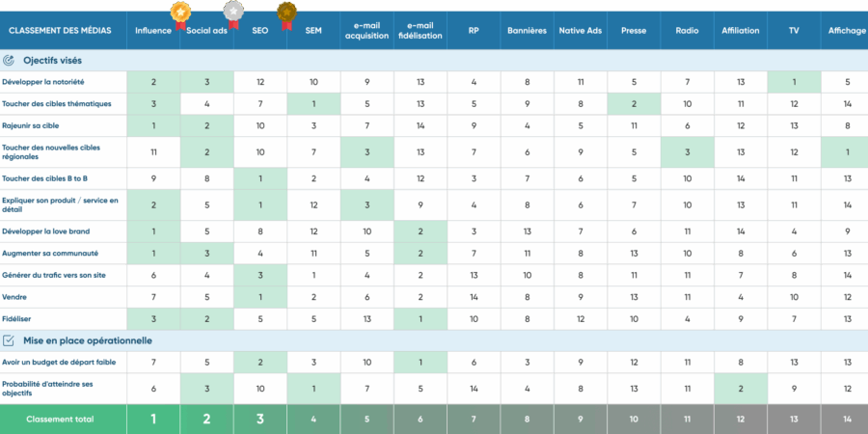Screen dimensions: 868x434
Task: Select the SEM column header
Action: pyautogui.click(x=313, y=31)
